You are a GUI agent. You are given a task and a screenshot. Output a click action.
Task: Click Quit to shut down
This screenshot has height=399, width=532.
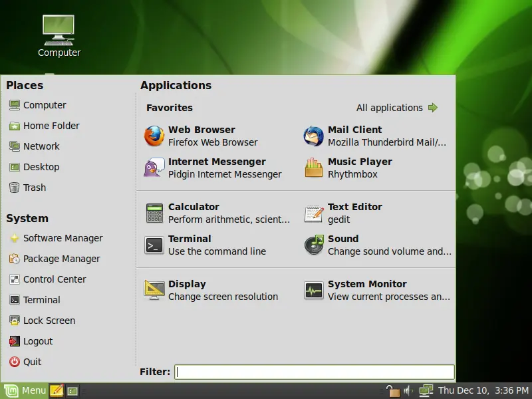(32, 362)
